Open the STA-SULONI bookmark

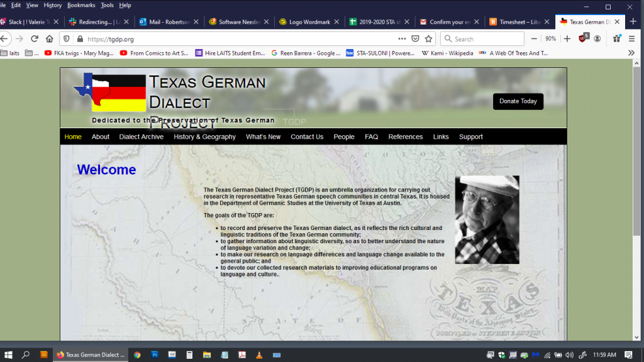pos(380,53)
